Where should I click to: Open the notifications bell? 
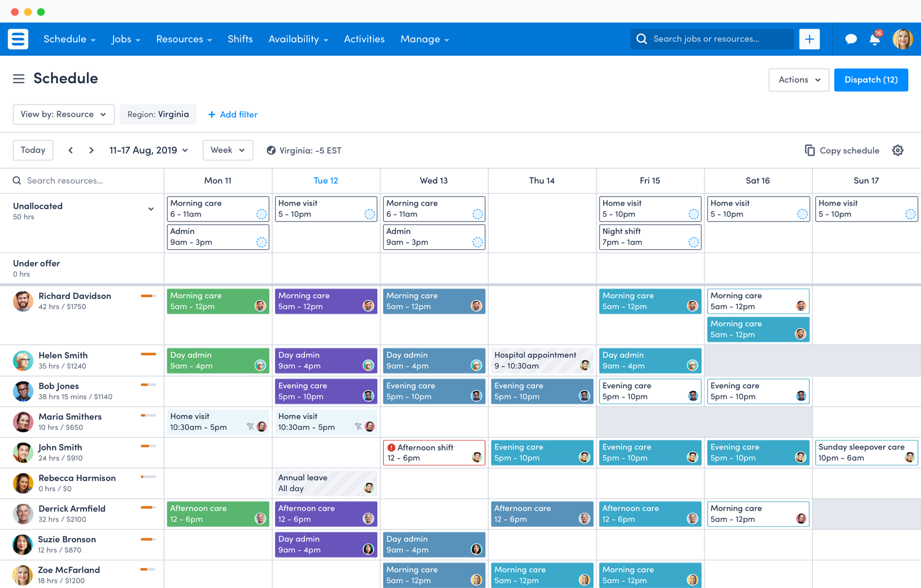[x=875, y=39]
